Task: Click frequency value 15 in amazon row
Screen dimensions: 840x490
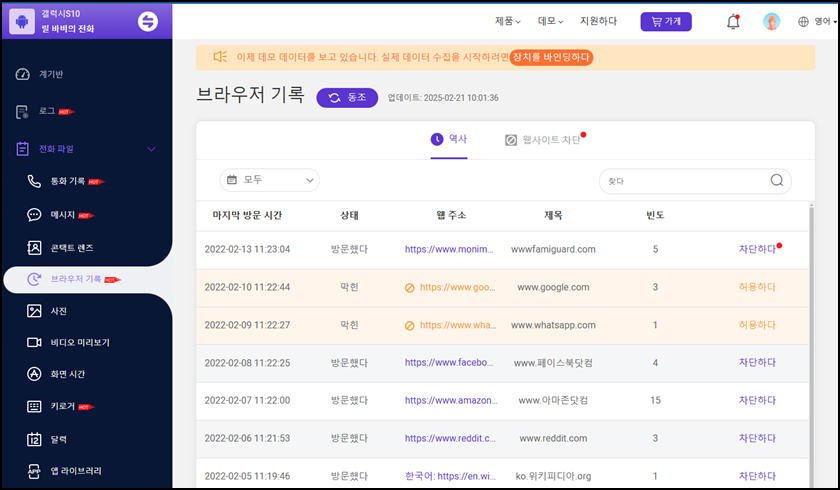Action: [x=655, y=401]
